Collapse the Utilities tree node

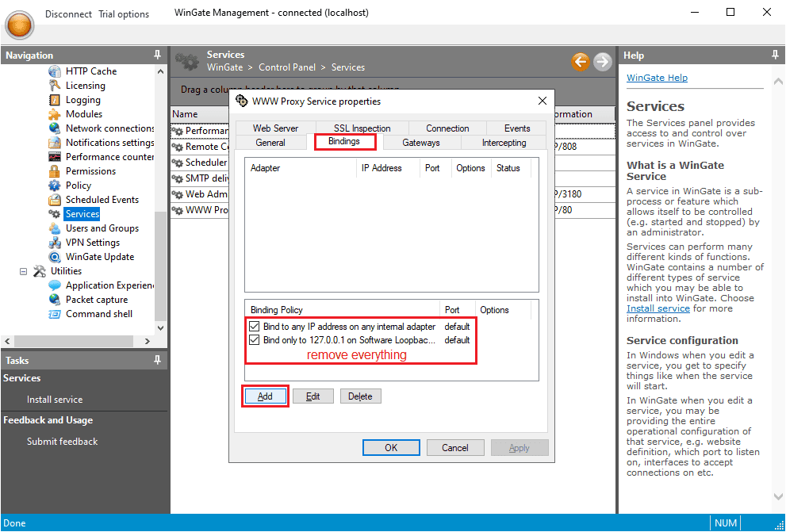pos(23,271)
